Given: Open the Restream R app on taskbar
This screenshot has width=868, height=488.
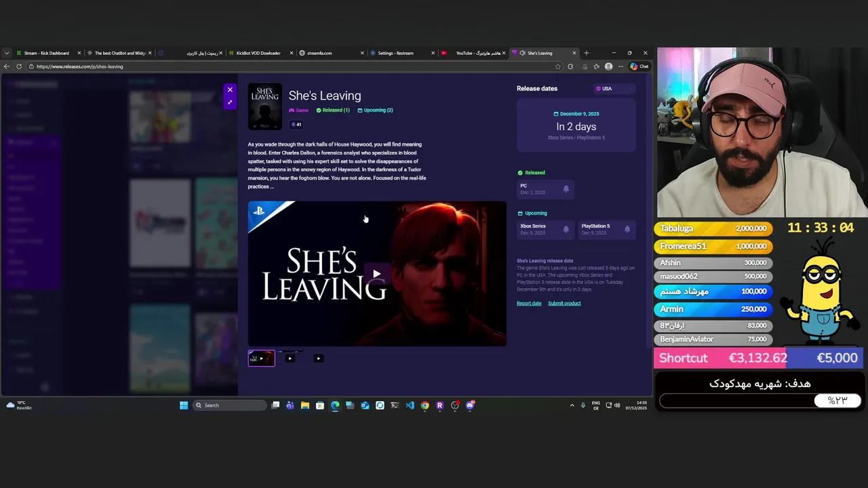Looking at the screenshot, I should coord(439,405).
